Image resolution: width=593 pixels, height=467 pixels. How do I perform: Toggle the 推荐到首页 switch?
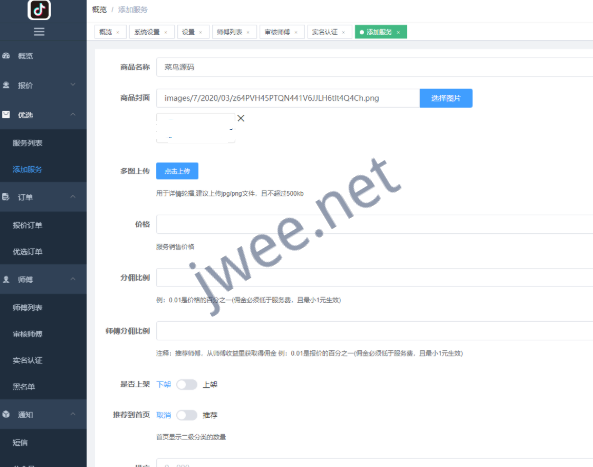click(x=186, y=415)
